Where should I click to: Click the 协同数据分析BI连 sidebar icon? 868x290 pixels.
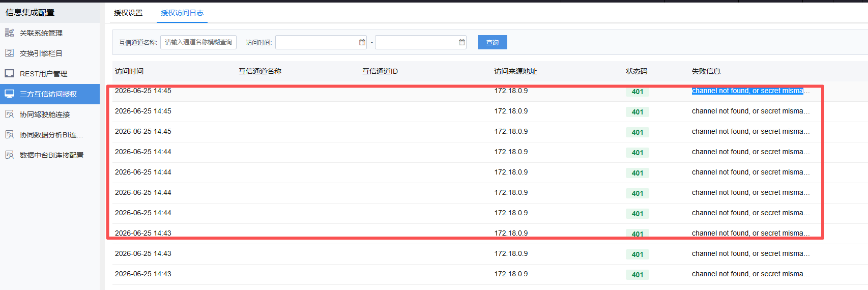tap(9, 135)
